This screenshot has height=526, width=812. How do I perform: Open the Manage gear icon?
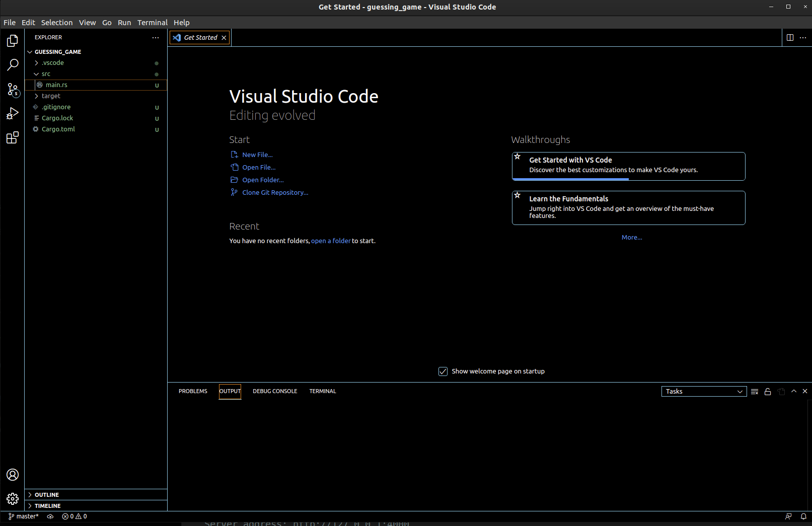[13, 499]
